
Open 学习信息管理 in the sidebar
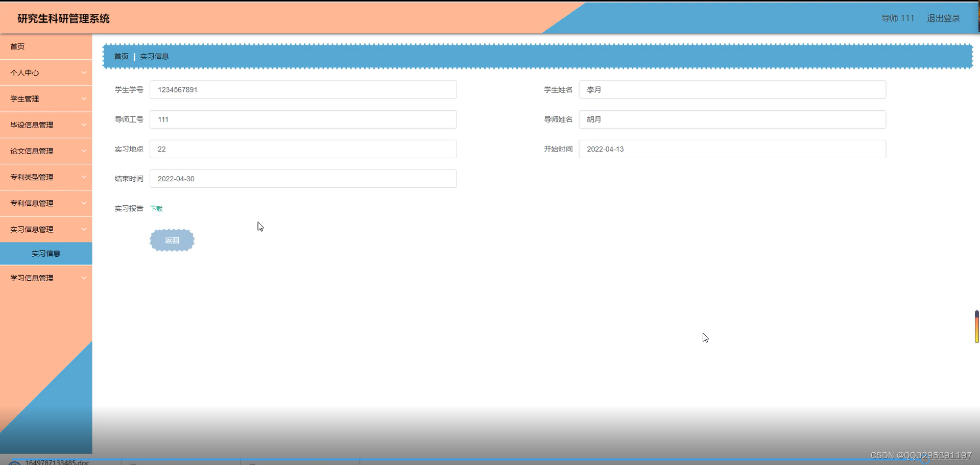point(46,278)
